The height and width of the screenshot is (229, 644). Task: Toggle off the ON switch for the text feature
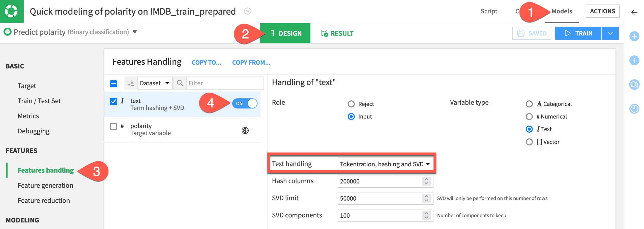[245, 103]
